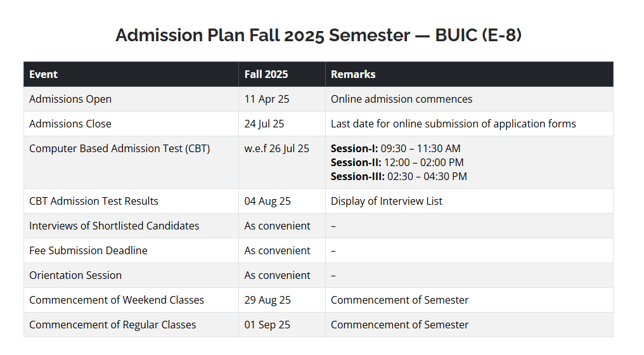
Task: Click Commencement of Weekend Classes cell
Action: [131, 300]
